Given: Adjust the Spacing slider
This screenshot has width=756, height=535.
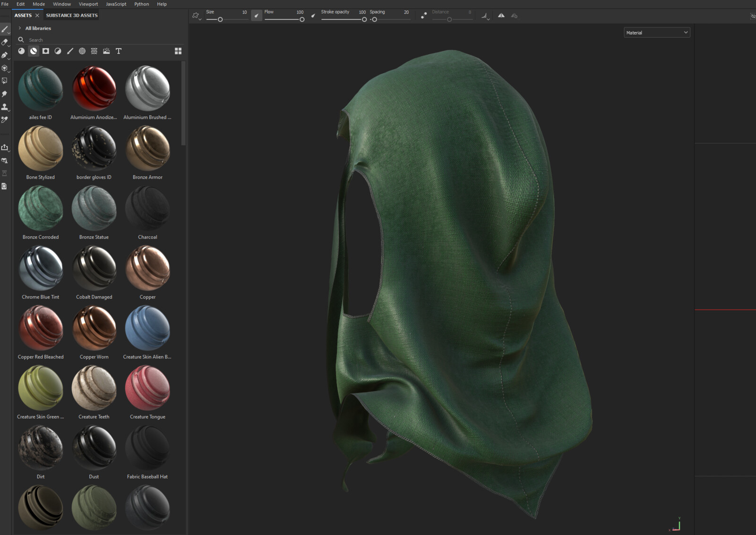Looking at the screenshot, I should [x=390, y=19].
